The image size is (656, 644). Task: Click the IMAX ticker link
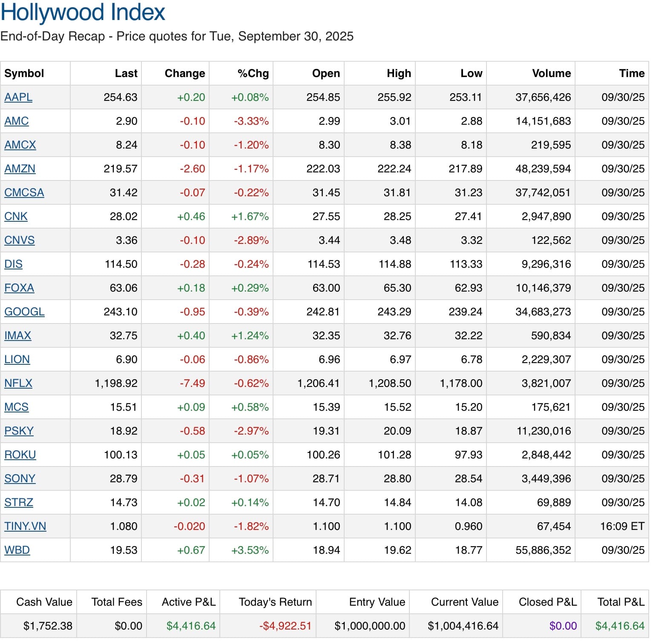[x=17, y=336]
